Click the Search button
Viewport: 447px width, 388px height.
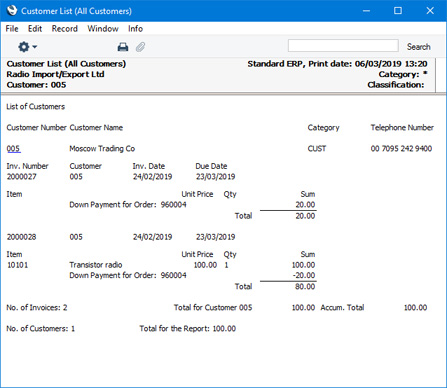tap(418, 47)
